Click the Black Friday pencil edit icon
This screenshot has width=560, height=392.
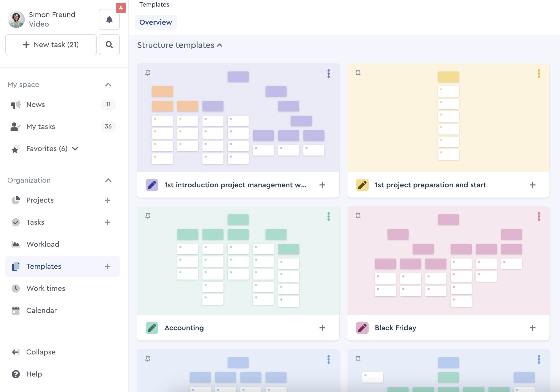(362, 328)
